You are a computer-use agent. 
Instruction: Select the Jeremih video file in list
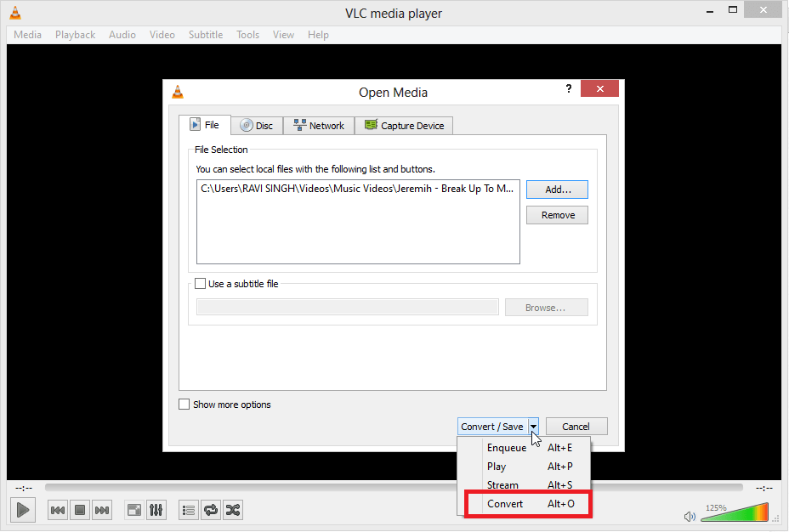(x=358, y=189)
